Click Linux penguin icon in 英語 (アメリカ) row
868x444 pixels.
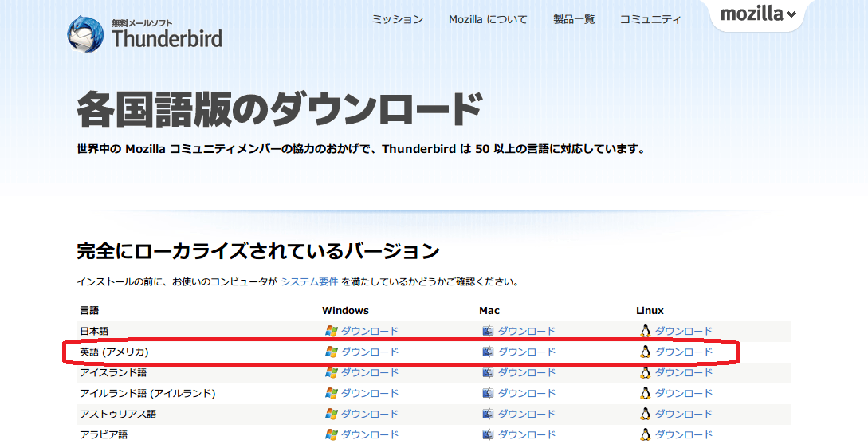(645, 352)
